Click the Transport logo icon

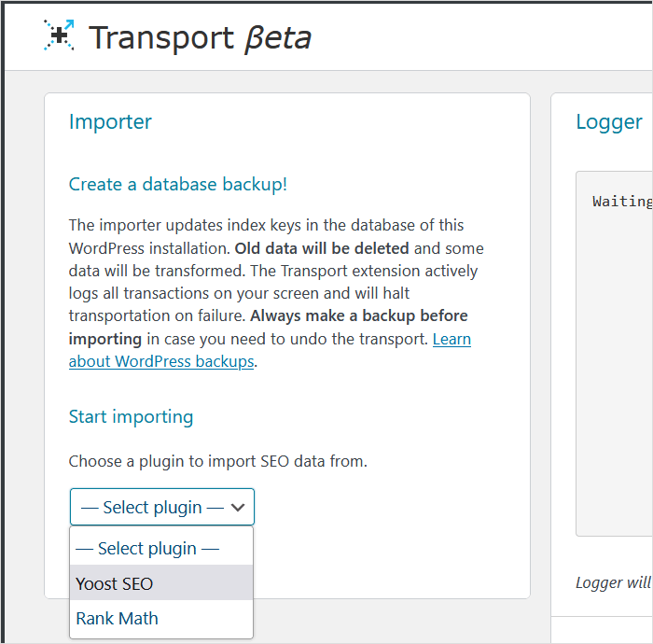coord(59,35)
